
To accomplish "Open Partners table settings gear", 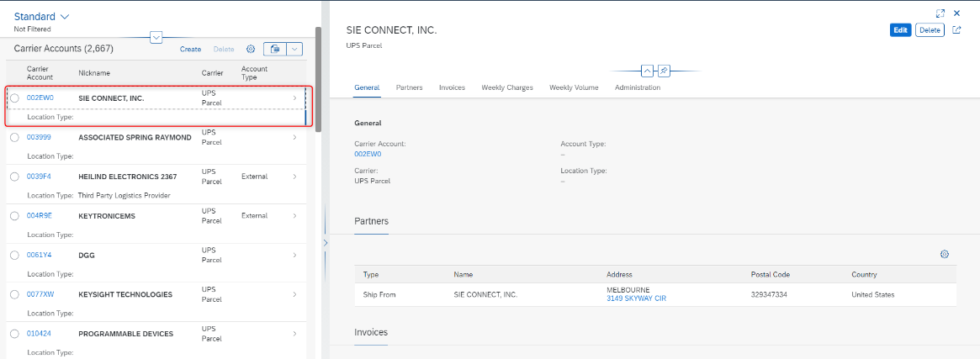I will pos(945,254).
